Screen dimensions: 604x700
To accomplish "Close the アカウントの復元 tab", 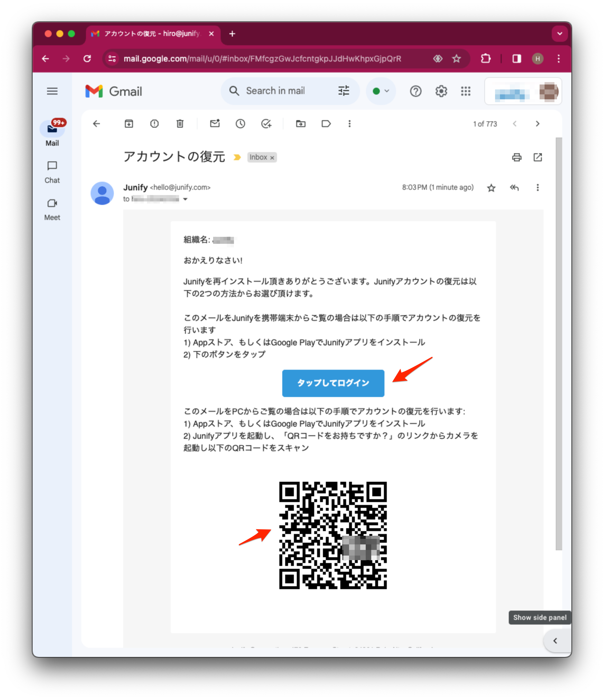I will tap(211, 34).
